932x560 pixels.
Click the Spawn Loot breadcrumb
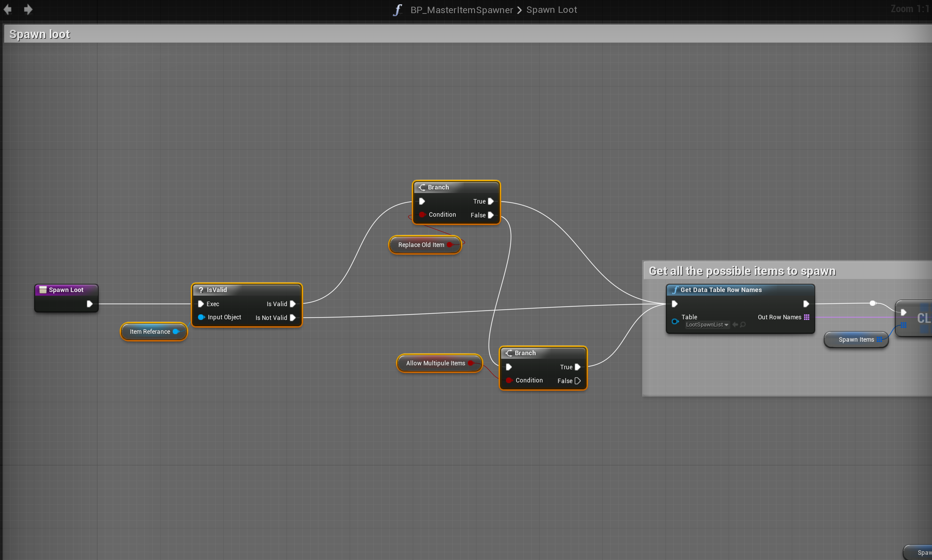(x=551, y=10)
